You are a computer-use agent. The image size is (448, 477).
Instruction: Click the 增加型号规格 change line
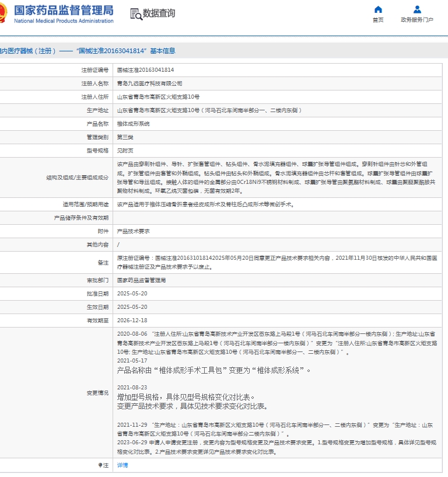185,397
